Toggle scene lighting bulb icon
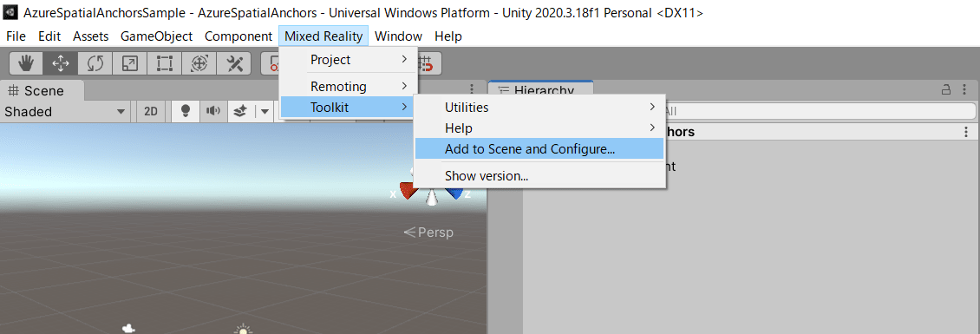This screenshot has height=334, width=980. 185,111
